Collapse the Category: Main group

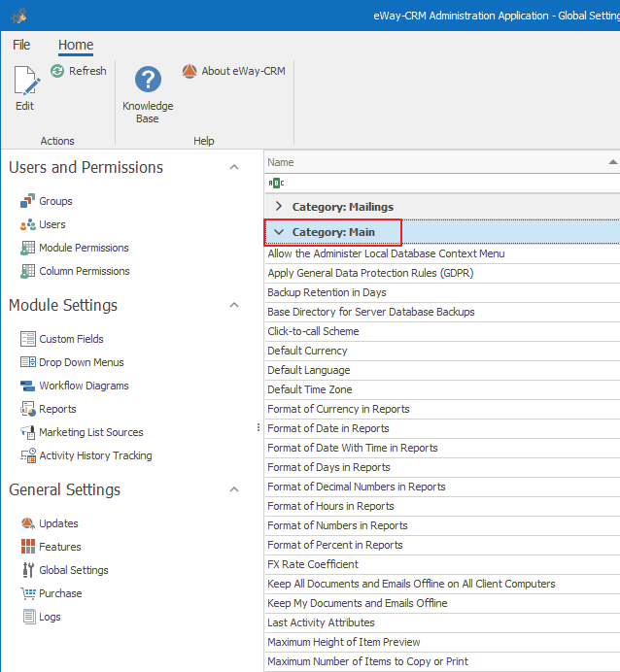click(x=279, y=232)
